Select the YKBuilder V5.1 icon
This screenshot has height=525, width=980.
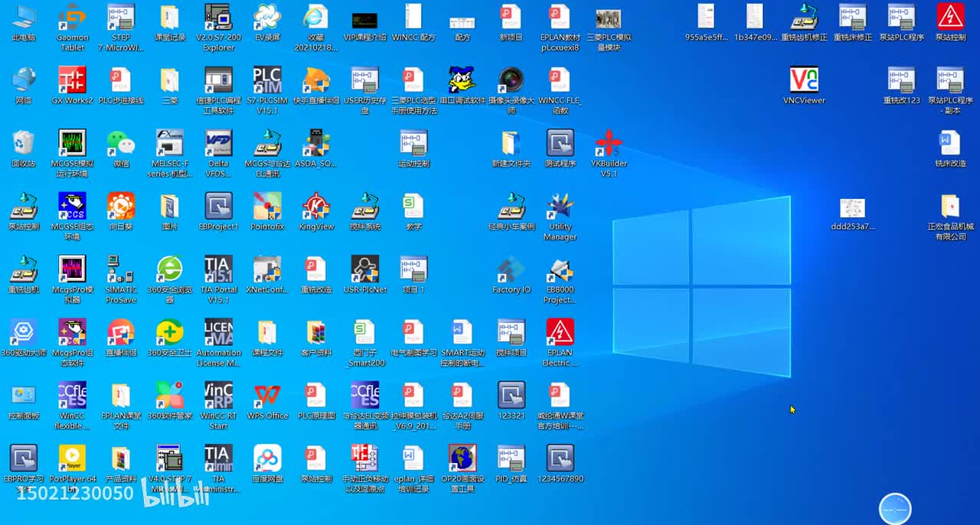click(x=609, y=143)
